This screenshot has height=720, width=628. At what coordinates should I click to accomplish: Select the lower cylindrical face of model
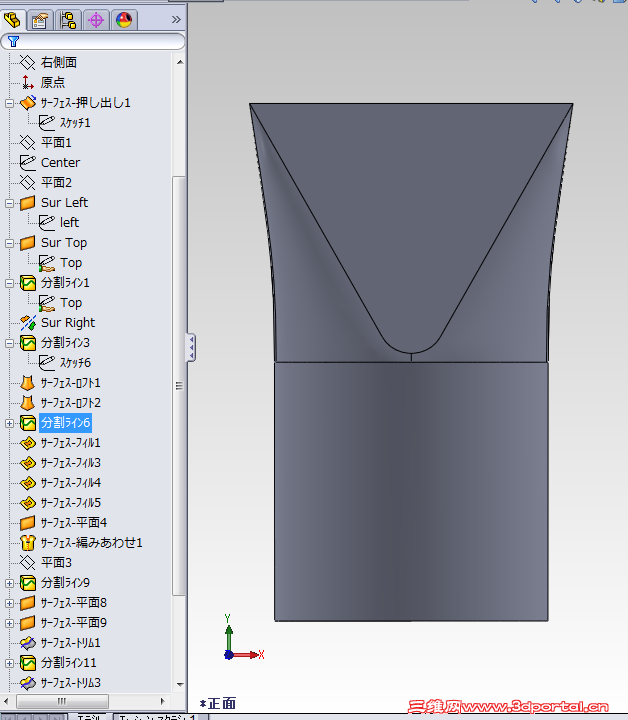[x=411, y=491]
